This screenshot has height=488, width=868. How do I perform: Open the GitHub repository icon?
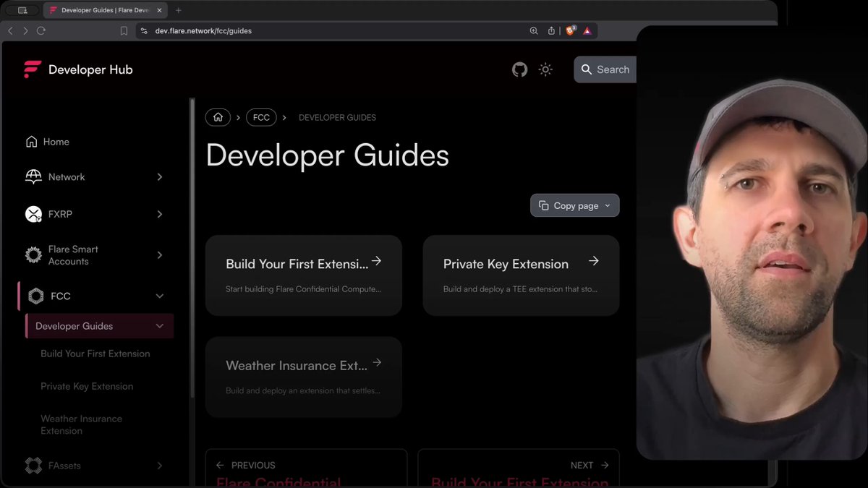click(x=519, y=69)
